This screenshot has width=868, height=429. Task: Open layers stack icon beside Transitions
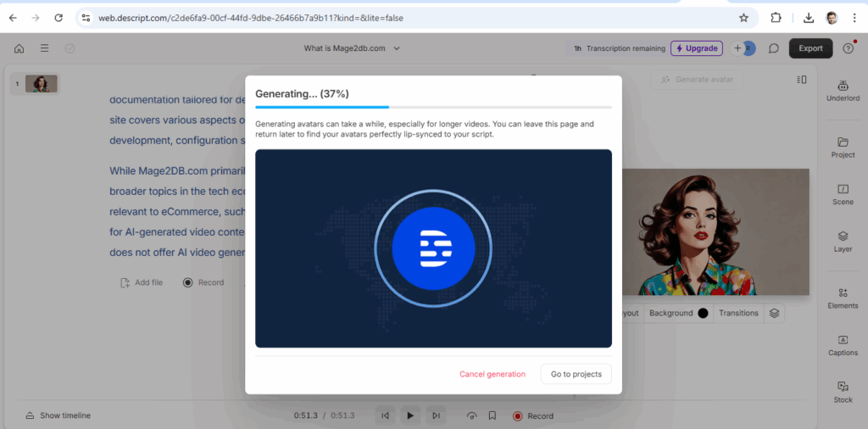point(774,314)
